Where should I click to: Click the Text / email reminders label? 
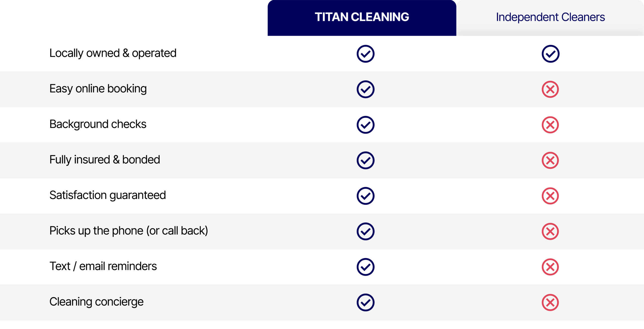coord(103,266)
